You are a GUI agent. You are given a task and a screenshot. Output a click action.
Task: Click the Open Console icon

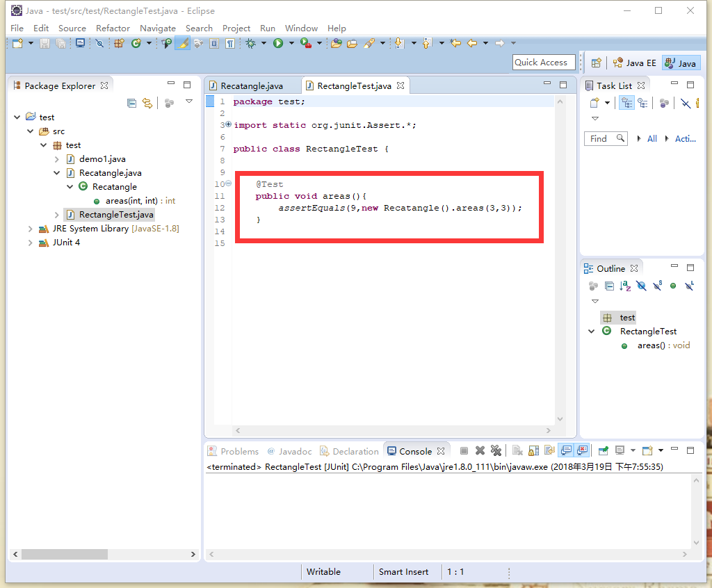[647, 450]
